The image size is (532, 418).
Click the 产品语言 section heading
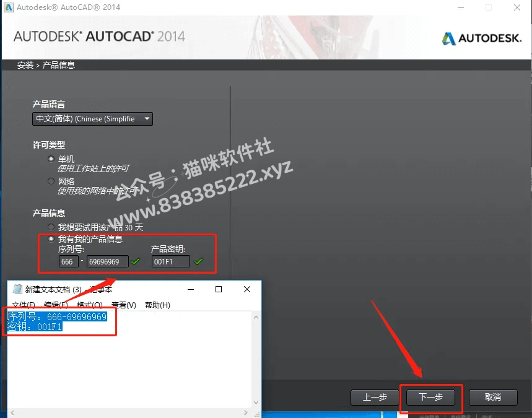coord(49,104)
